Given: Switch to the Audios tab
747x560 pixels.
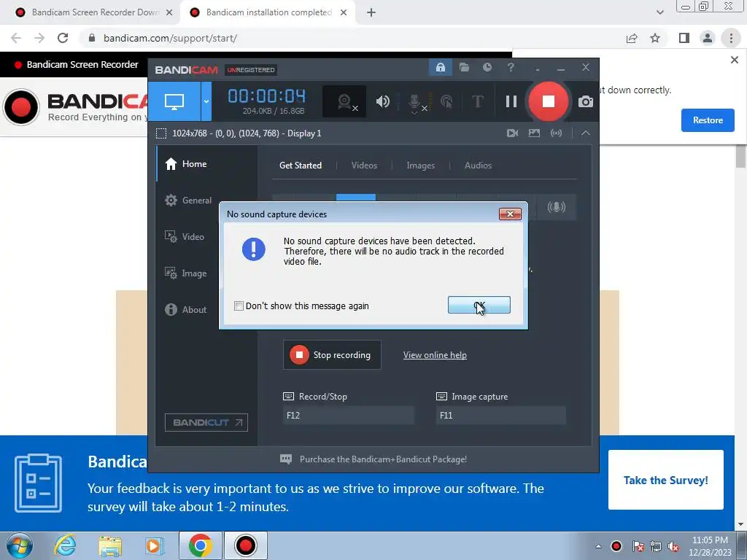Looking at the screenshot, I should point(478,166).
